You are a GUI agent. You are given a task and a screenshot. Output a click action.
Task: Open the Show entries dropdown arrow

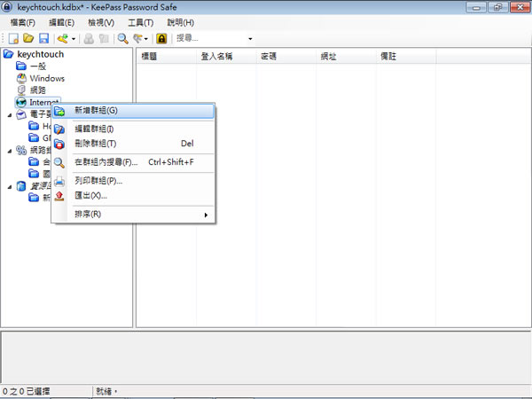pos(146,39)
